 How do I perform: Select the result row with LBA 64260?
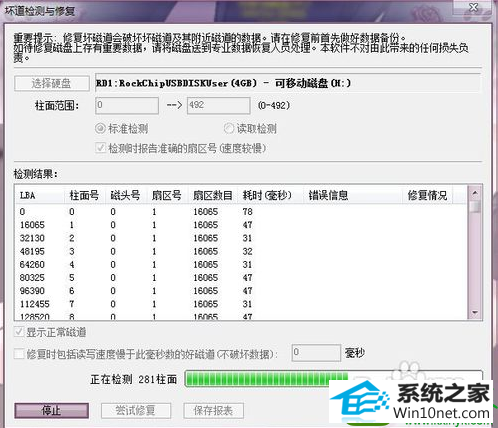click(x=241, y=265)
